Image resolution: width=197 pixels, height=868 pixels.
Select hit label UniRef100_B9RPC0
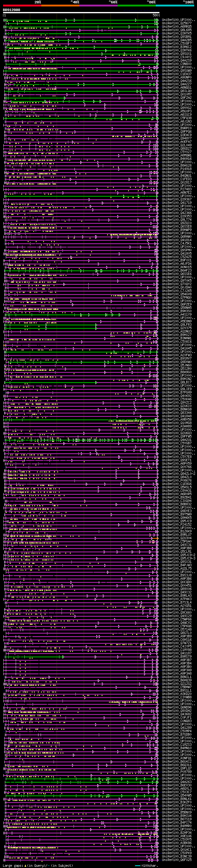pyautogui.click(x=177, y=128)
